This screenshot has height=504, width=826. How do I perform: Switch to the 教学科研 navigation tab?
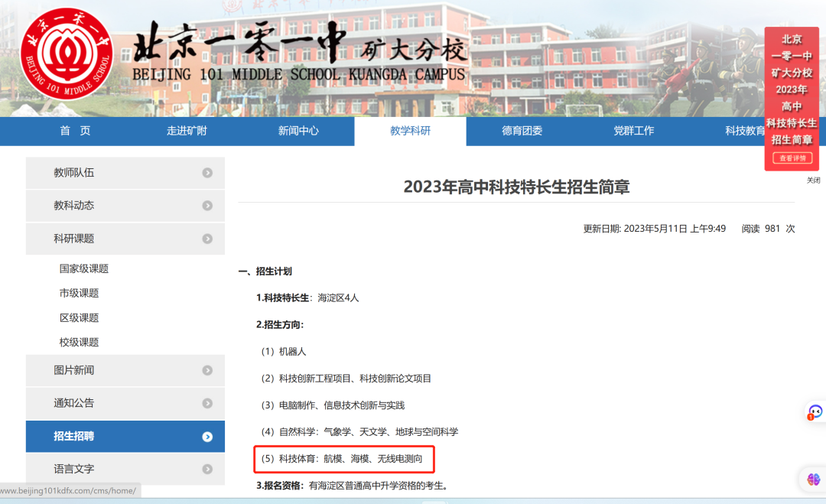(x=411, y=132)
